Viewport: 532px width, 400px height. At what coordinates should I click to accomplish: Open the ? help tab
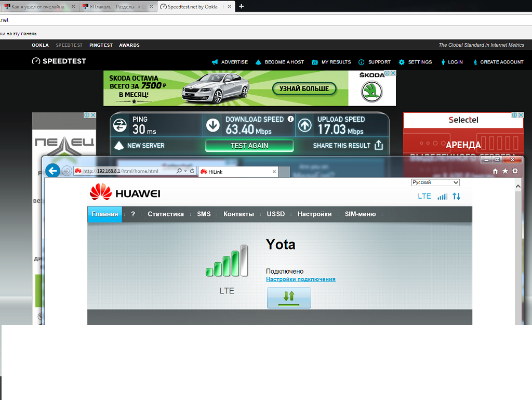133,214
